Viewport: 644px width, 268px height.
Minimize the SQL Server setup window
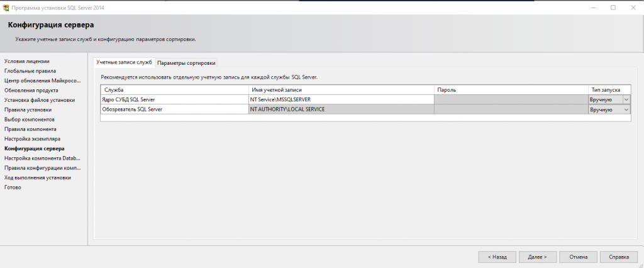594,8
